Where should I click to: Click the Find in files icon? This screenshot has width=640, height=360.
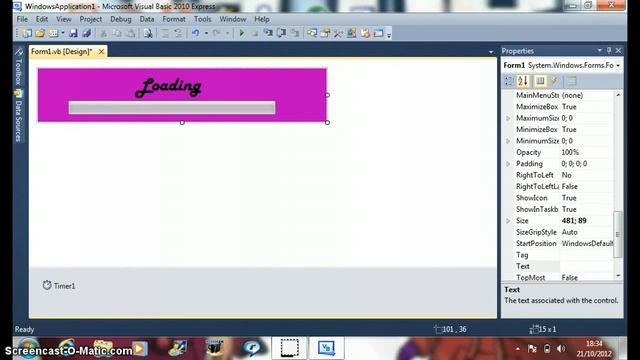click(x=148, y=33)
